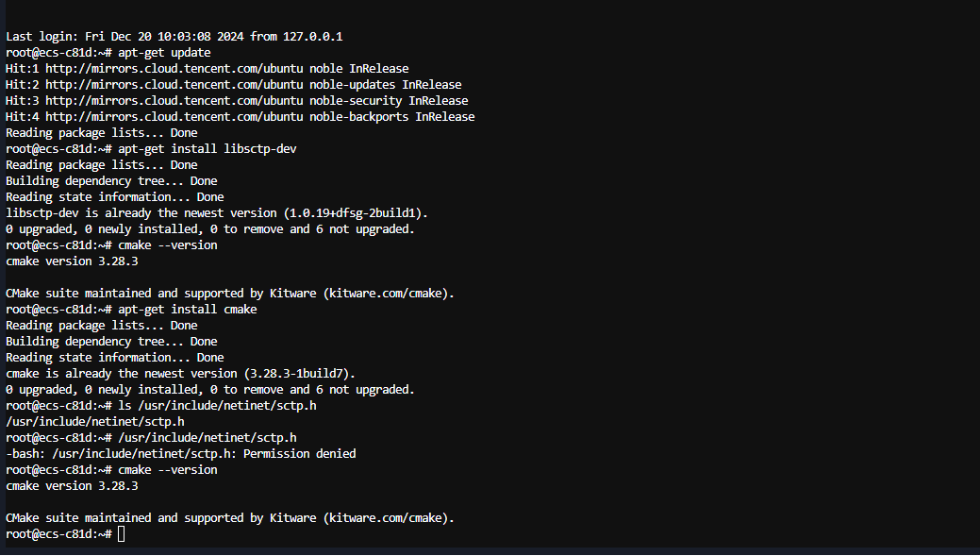Select the apt-get install cmake command

(188, 310)
